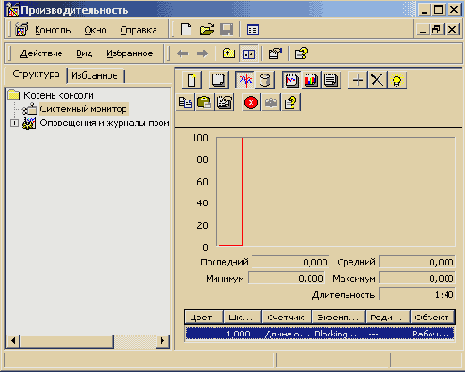Screen dimensions: 465x372
Task: Sort by the Шкала column header
Action: 243,317
